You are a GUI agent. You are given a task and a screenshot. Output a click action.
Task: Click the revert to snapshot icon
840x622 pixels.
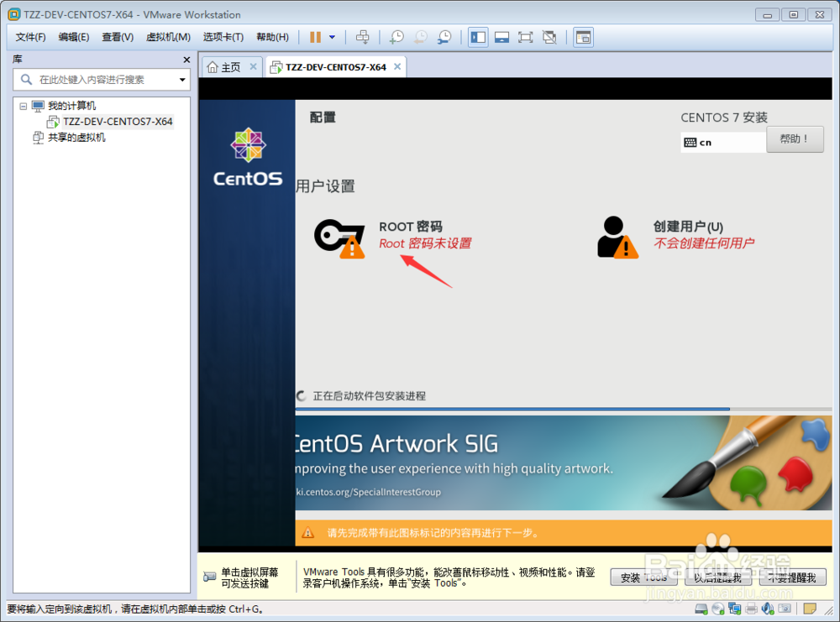(x=421, y=37)
